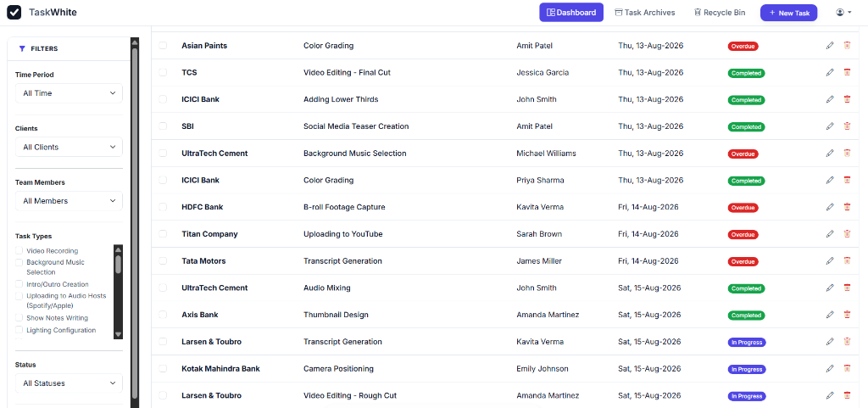Check the Intro/Outro Creation filter
868x408 pixels.
(x=19, y=284)
